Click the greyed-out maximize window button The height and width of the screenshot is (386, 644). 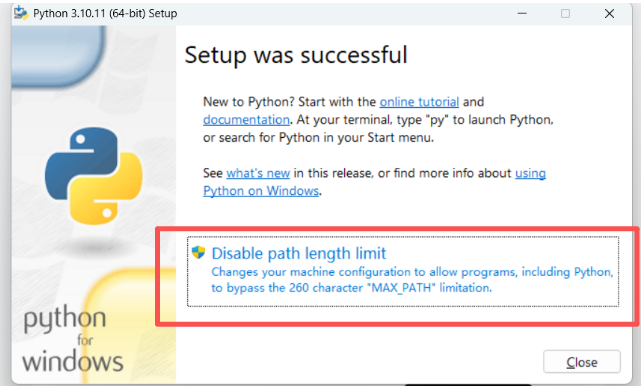pyautogui.click(x=566, y=14)
